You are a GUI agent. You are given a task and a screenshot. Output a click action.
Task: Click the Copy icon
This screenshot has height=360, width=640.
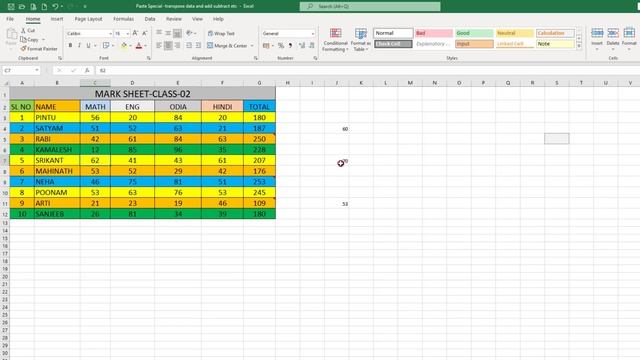23,40
